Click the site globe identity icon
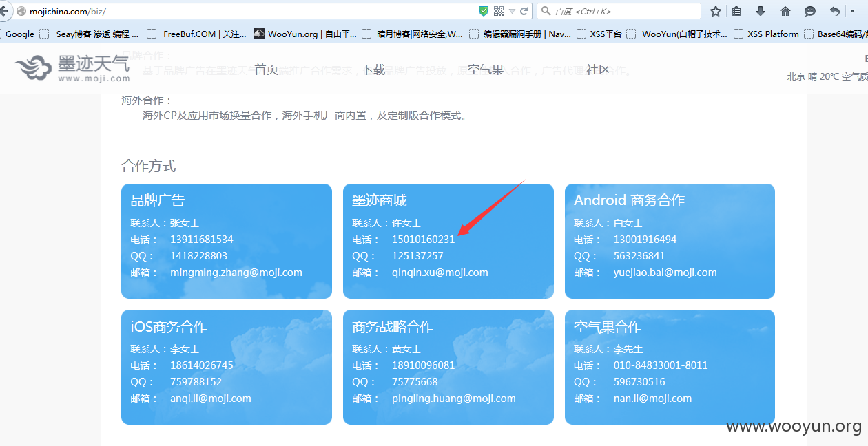The width and height of the screenshot is (868, 446). pyautogui.click(x=21, y=11)
